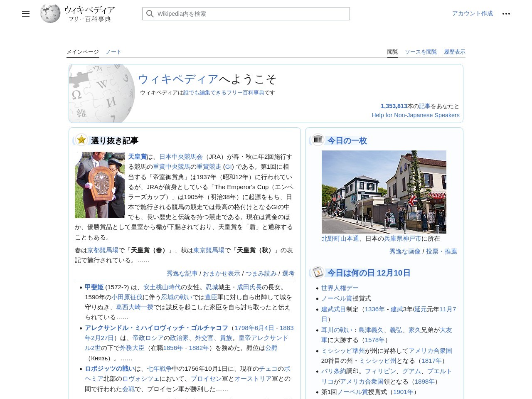Open the 天皇賞 trophy thumbnail image
The width and height of the screenshot is (532, 399).
point(99,185)
